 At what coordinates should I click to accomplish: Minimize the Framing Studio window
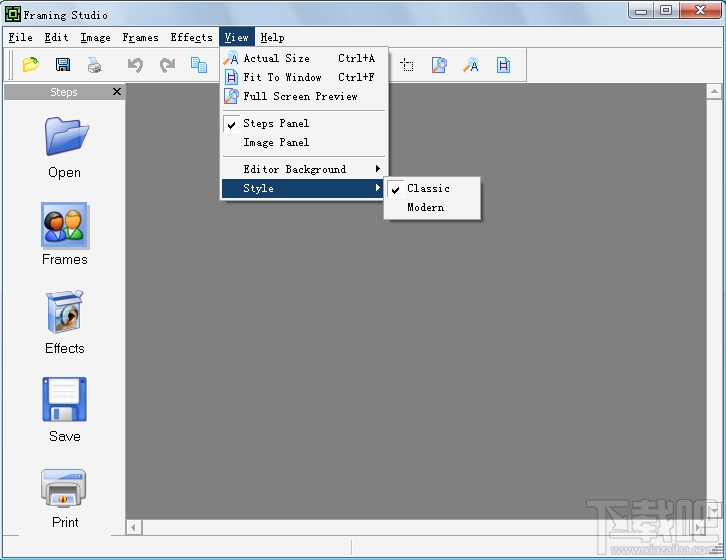click(641, 11)
